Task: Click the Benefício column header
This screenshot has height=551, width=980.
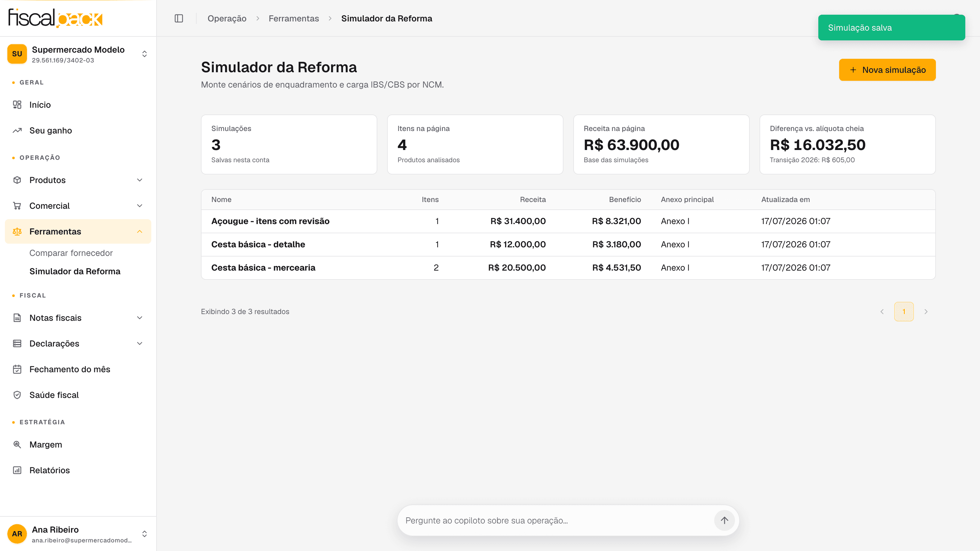Action: [x=625, y=200]
